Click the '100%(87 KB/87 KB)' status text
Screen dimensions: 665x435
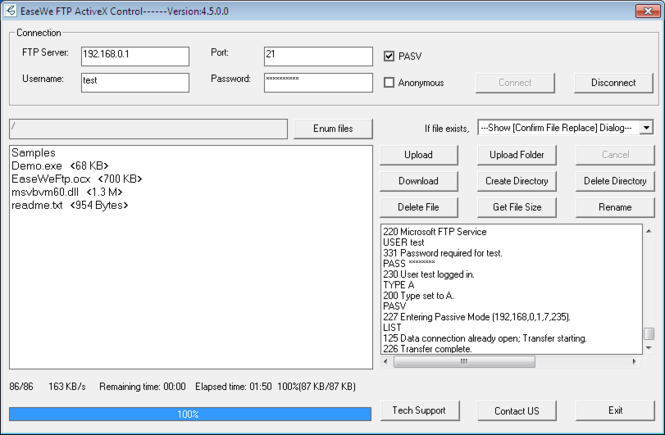click(x=316, y=386)
